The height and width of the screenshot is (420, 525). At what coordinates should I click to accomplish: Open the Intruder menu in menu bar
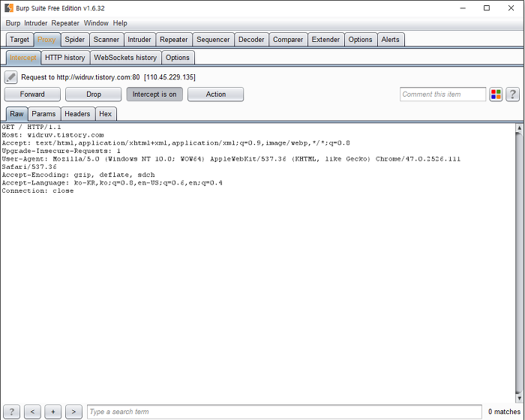coord(35,23)
